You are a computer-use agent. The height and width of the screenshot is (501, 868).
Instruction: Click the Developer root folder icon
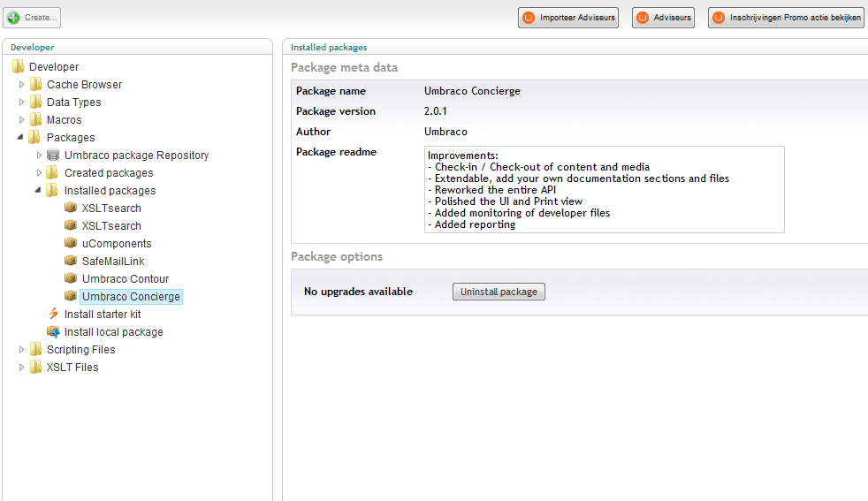(19, 66)
